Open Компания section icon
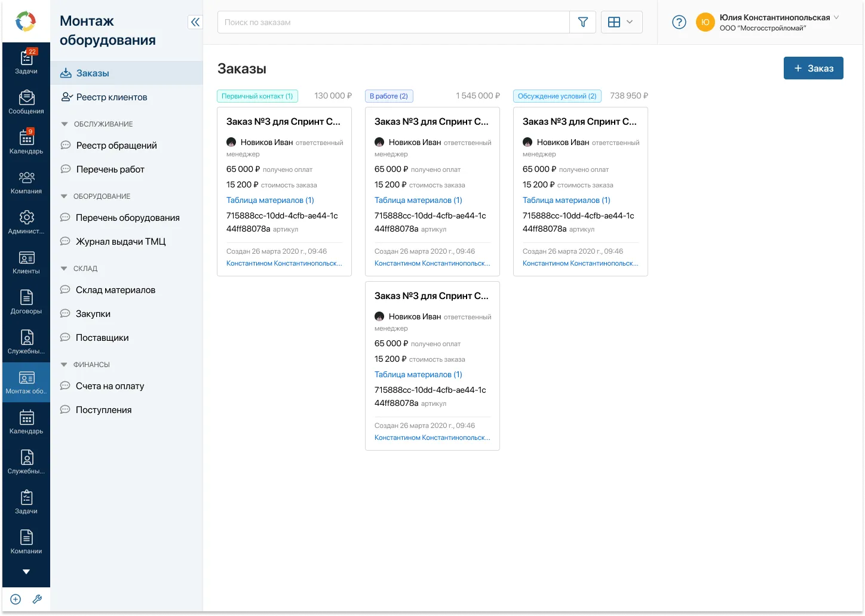Image resolution: width=865 pixels, height=616 pixels. (x=26, y=182)
